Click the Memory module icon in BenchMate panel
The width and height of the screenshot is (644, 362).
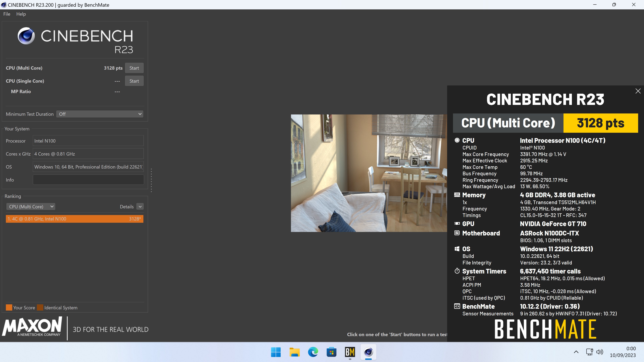[x=457, y=195]
